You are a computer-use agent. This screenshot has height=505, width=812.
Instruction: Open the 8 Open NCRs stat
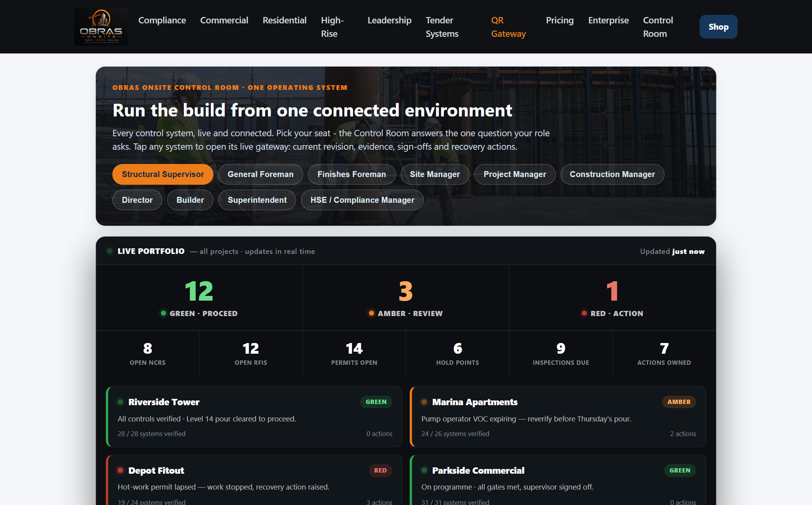148,354
